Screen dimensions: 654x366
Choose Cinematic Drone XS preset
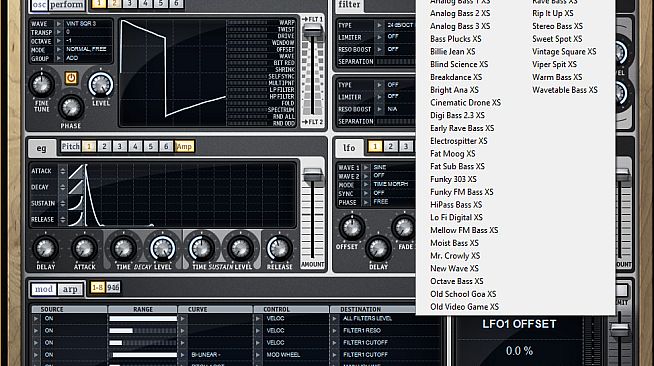(x=465, y=103)
